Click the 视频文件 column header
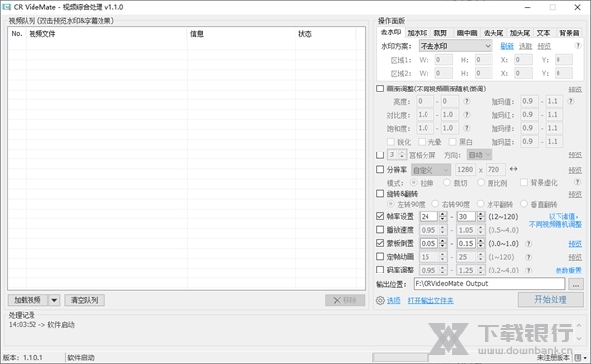Screen dimensions: 591x364 pos(106,34)
